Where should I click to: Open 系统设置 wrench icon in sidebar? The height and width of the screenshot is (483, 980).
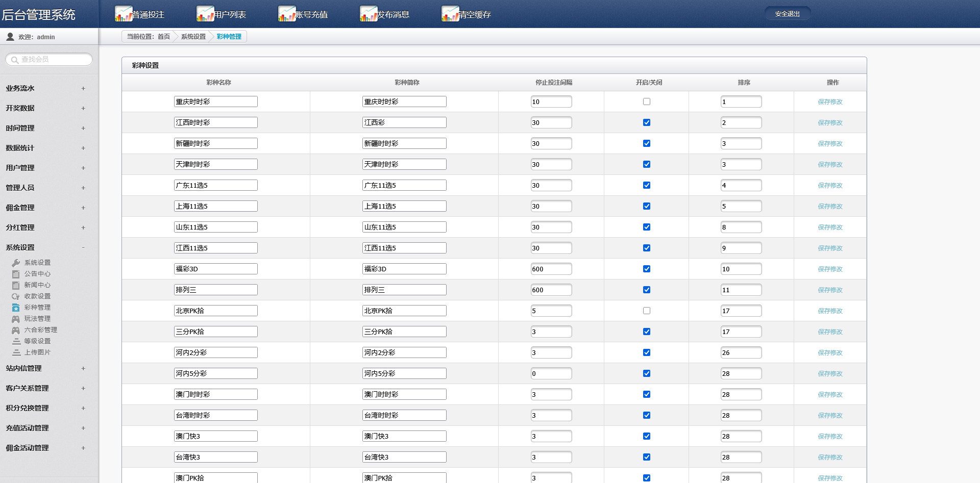tap(16, 263)
